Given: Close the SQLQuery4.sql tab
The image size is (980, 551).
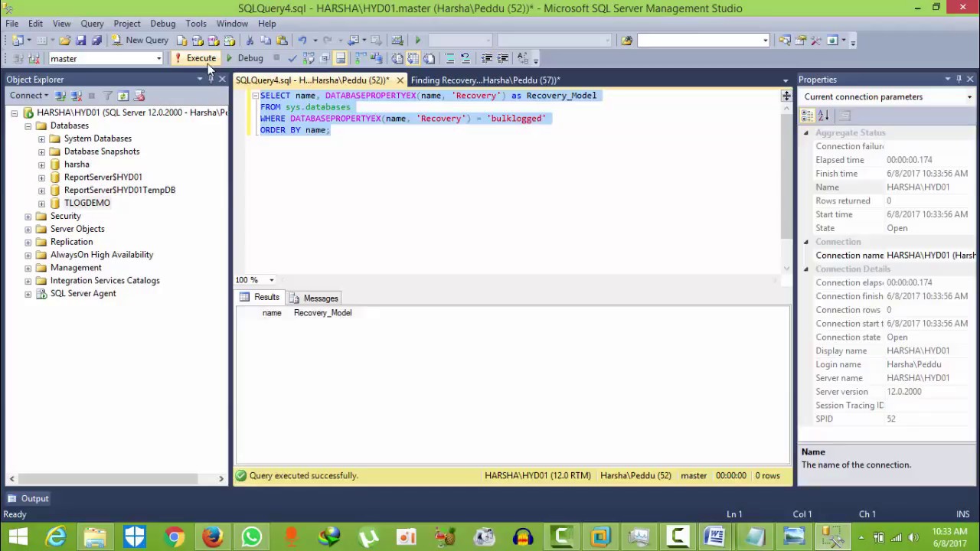Looking at the screenshot, I should tap(400, 80).
